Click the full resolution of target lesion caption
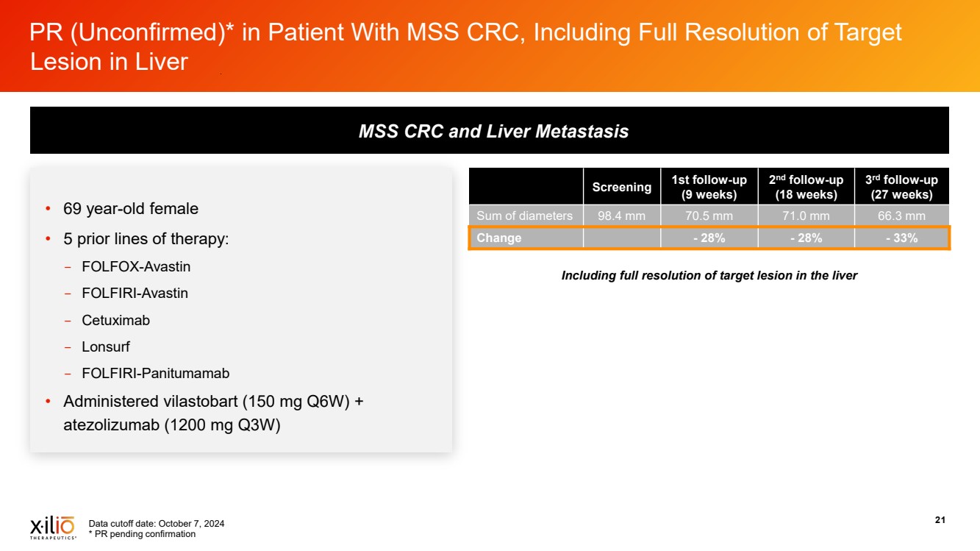The width and height of the screenshot is (980, 551). click(x=709, y=276)
